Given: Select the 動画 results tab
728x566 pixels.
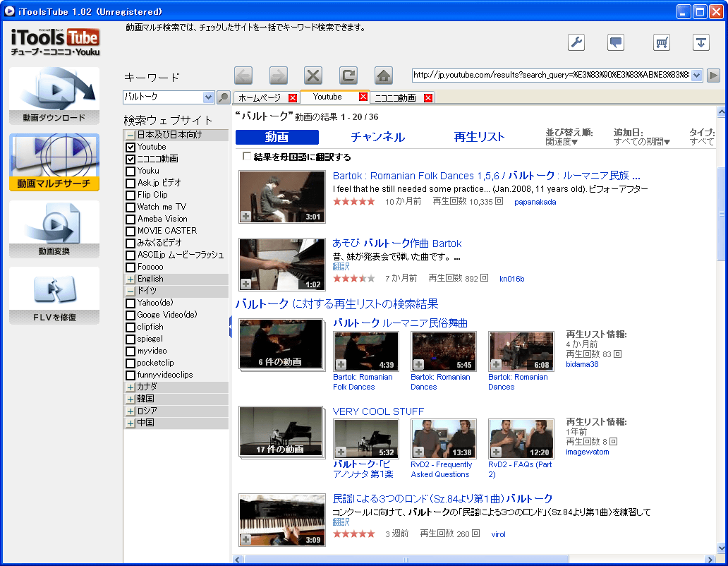Looking at the screenshot, I should (x=277, y=137).
